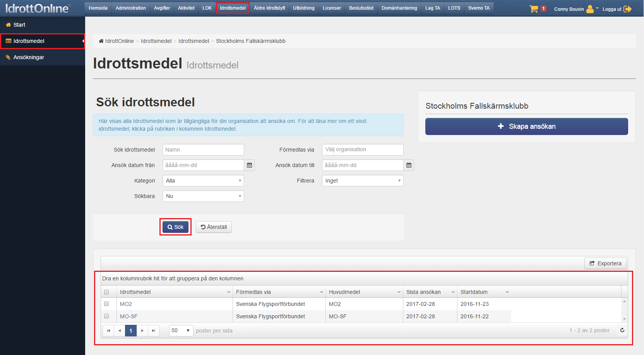Image resolution: width=644 pixels, height=355 pixels.
Task: Click the Skapa ansökan button
Action: [x=527, y=126]
